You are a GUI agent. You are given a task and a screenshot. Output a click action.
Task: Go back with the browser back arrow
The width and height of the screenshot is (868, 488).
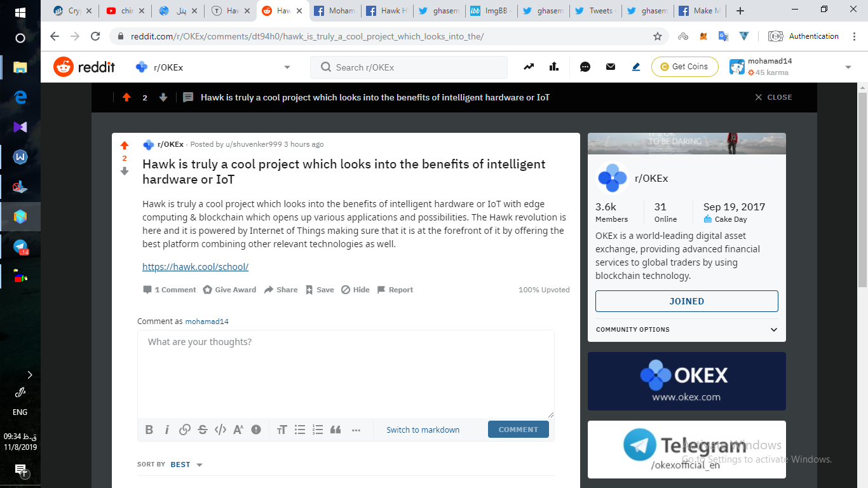point(55,36)
